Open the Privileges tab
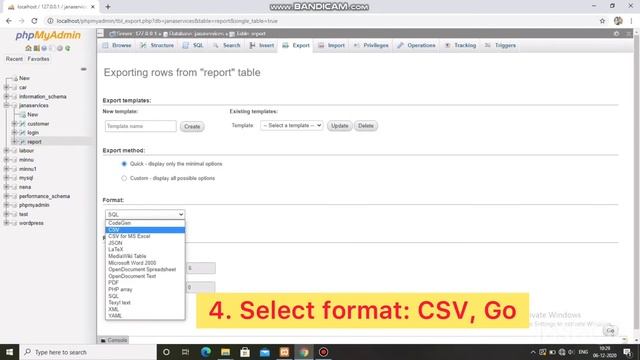This screenshot has width=640, height=360. click(x=371, y=45)
